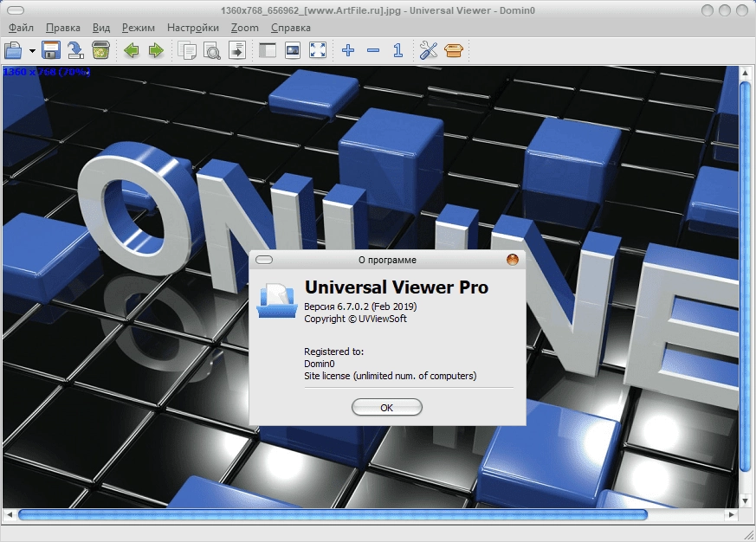Click the main window title pill button
The image size is (756, 542).
16,10
